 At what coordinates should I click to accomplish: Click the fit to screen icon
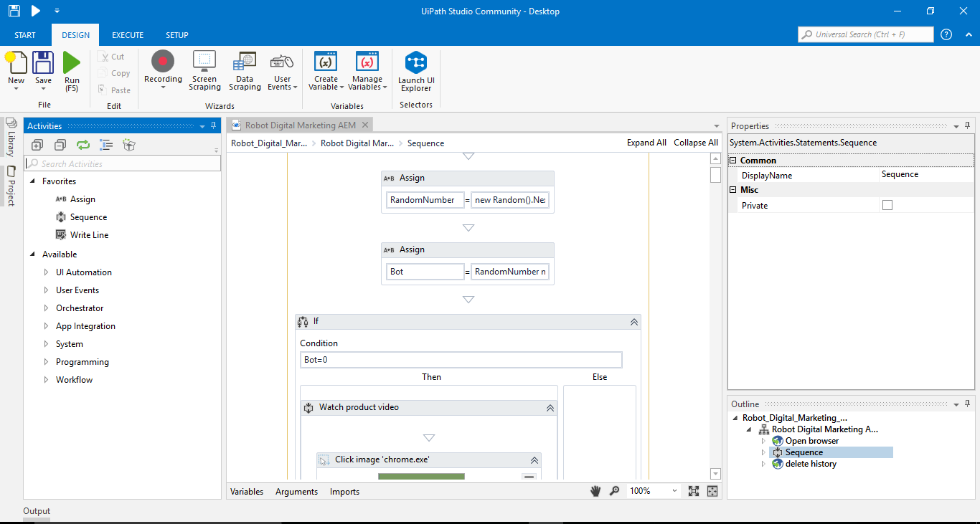click(694, 491)
